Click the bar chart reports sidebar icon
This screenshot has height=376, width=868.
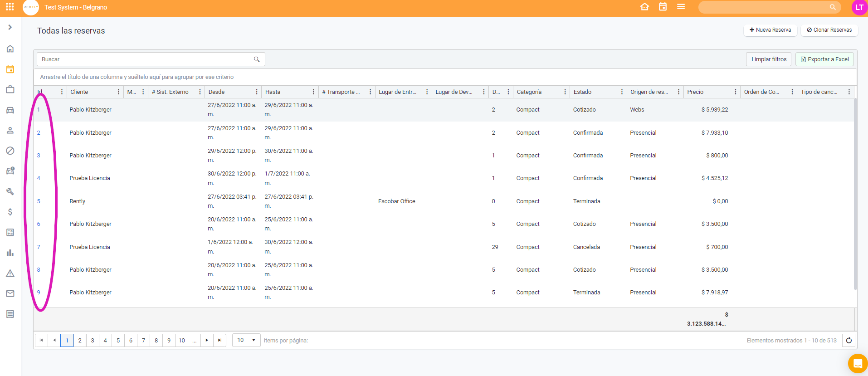(10, 253)
